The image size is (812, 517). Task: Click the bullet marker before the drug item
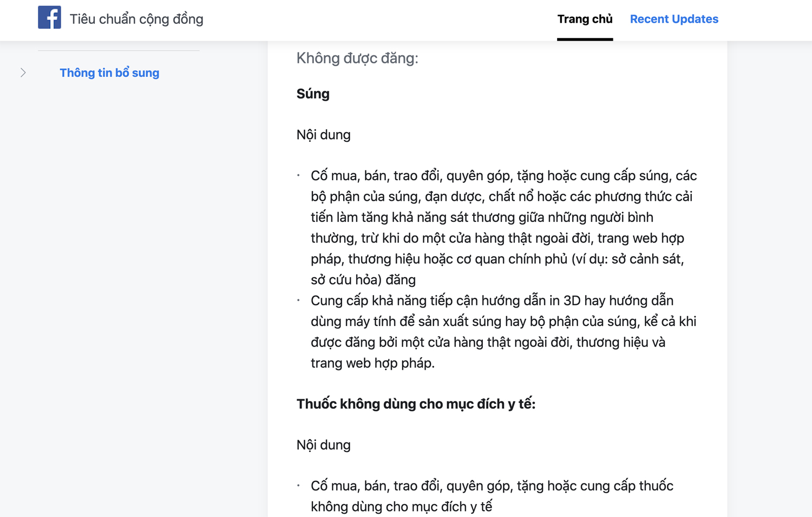coord(298,486)
